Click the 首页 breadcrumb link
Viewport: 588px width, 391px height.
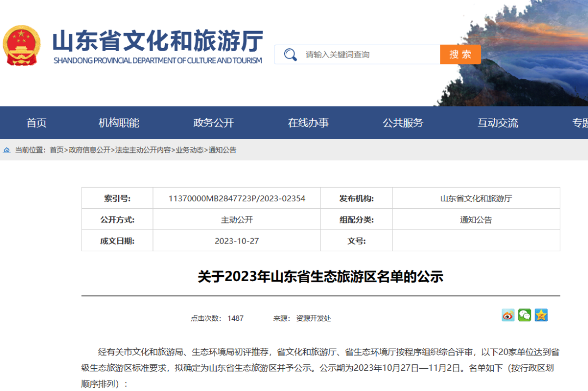57,150
